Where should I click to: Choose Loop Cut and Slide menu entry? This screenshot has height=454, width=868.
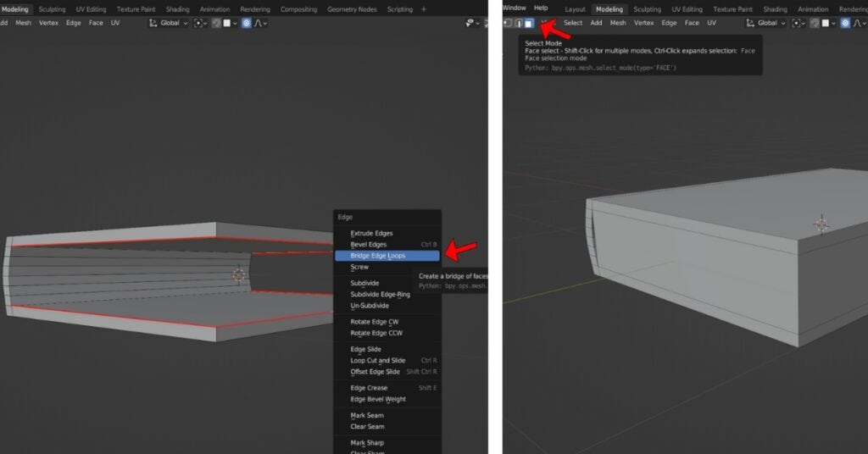coord(377,361)
